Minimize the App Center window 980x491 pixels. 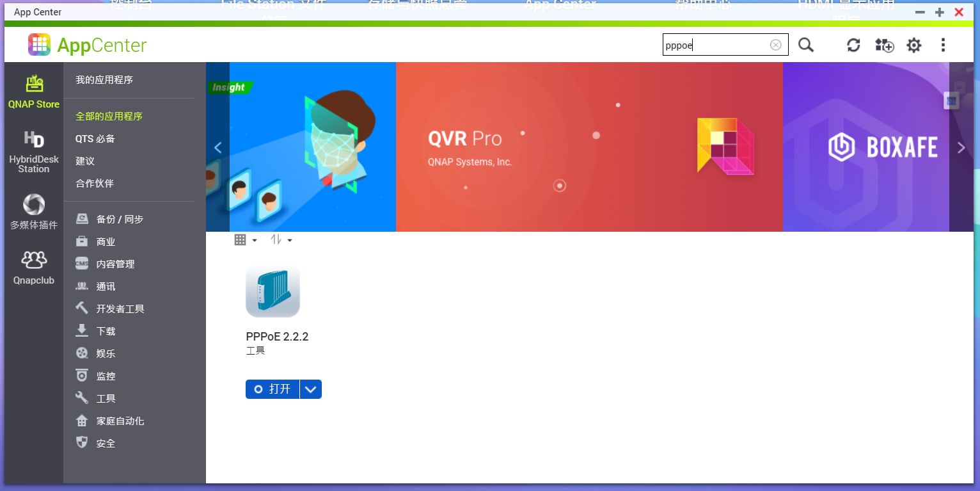tap(920, 12)
